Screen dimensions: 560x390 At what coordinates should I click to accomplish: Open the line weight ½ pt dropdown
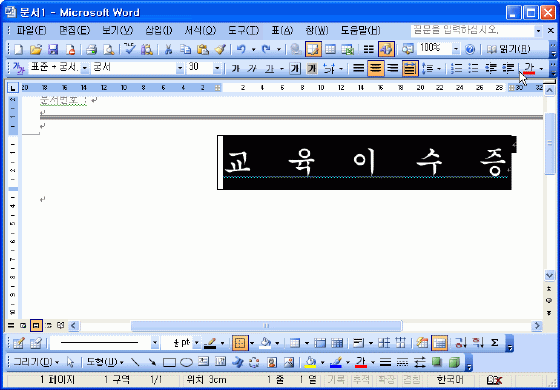coord(196,343)
